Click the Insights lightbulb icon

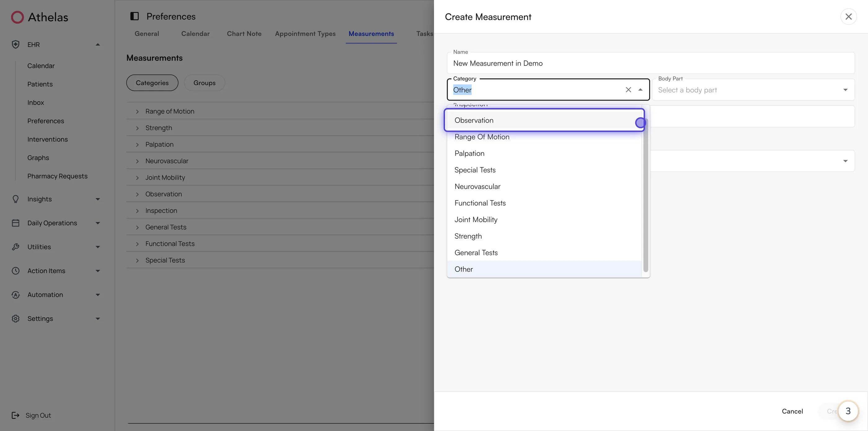pos(15,199)
